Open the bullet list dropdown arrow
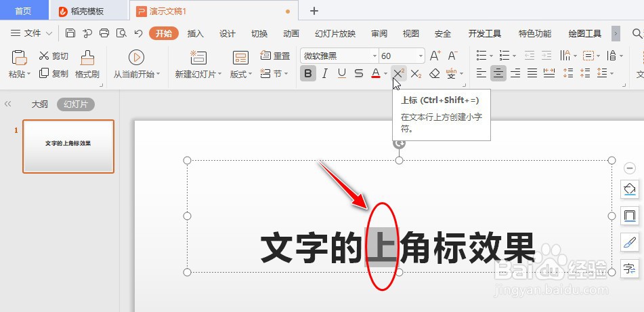 coord(491,56)
